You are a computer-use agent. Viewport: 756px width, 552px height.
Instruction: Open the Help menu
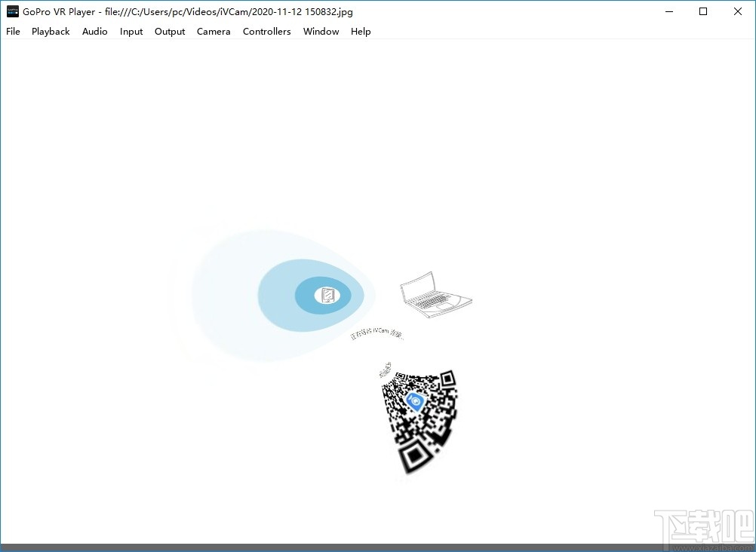click(x=361, y=32)
